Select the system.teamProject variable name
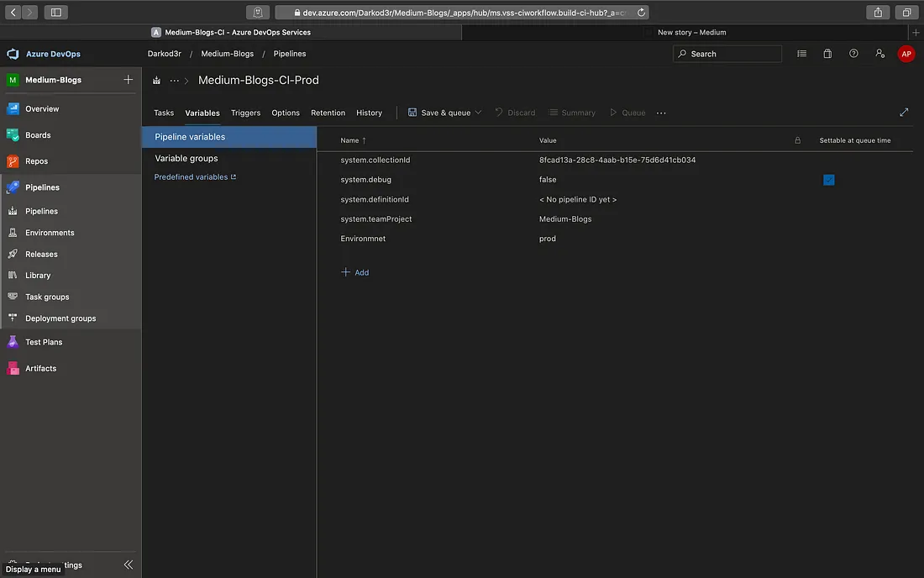This screenshot has height=578, width=924. pos(376,219)
